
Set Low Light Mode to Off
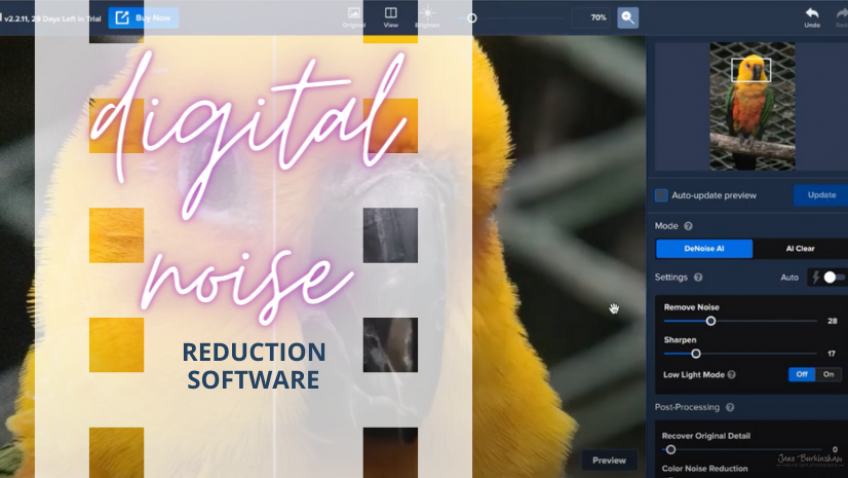pos(801,374)
